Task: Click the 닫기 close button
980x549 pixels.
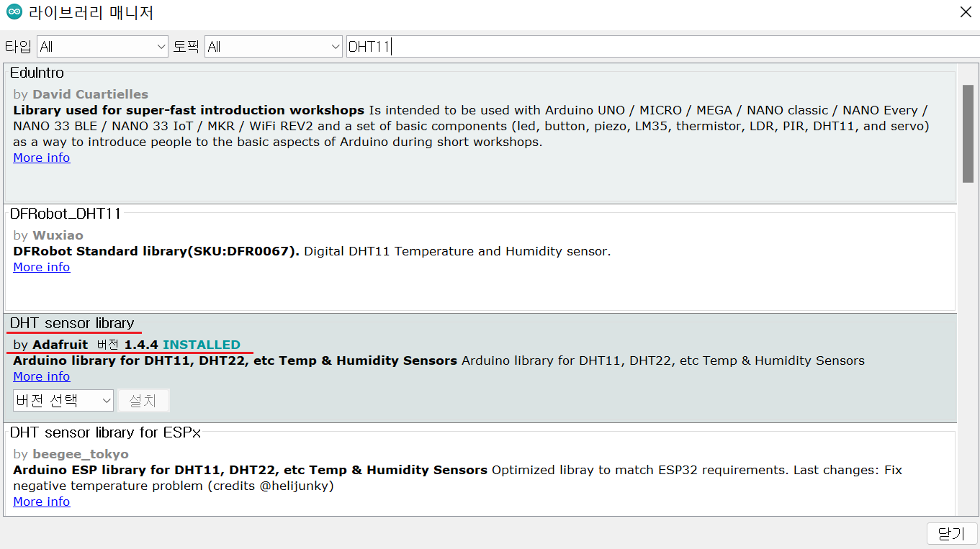Action: click(x=952, y=534)
